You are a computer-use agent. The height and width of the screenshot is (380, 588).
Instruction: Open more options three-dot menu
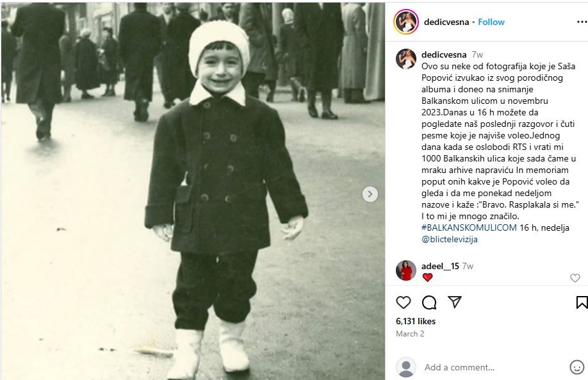coord(582,22)
